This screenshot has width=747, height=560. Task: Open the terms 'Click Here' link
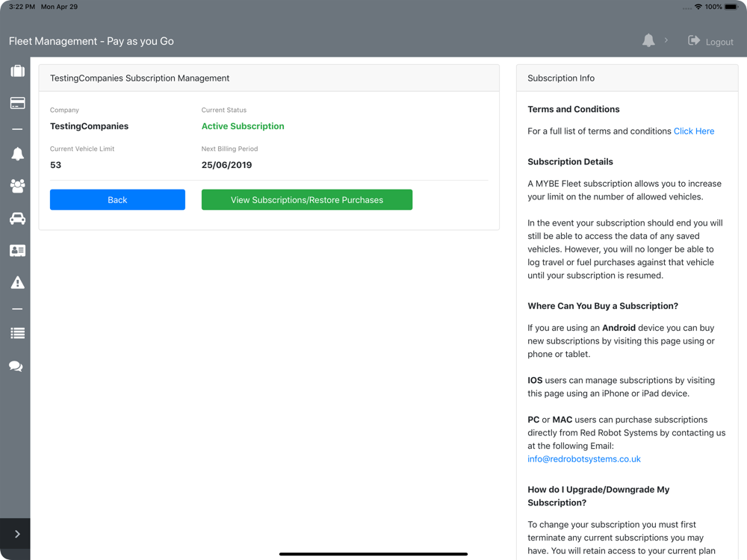[693, 131]
